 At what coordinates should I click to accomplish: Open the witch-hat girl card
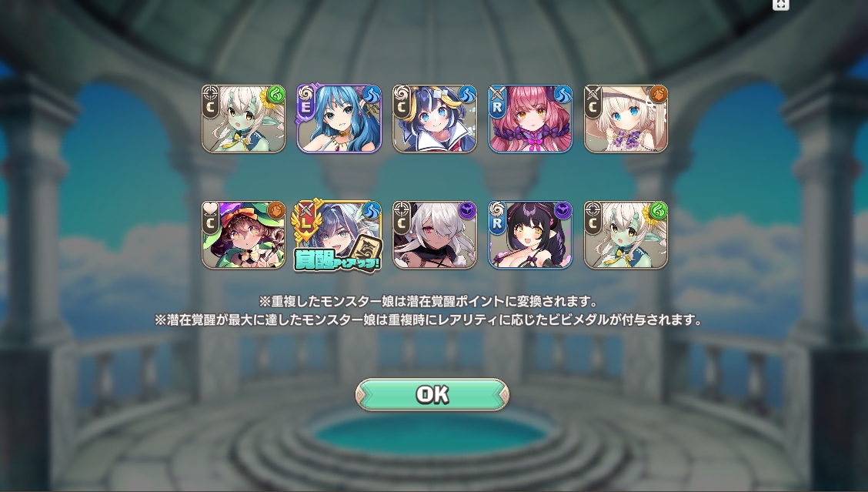click(243, 235)
